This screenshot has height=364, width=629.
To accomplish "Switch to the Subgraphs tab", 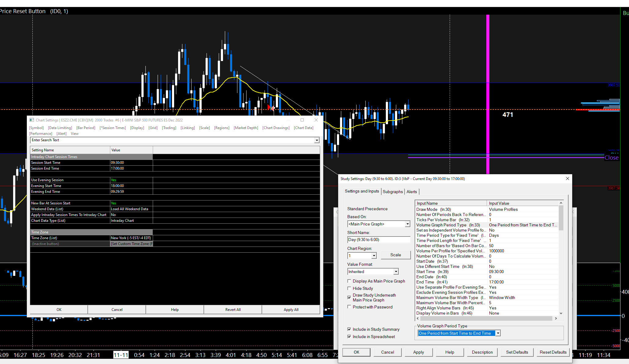I will pyautogui.click(x=393, y=192).
